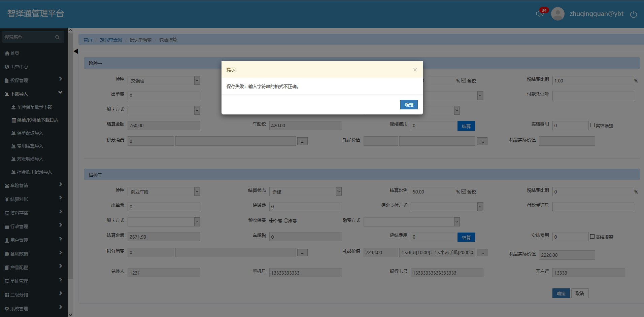Toggle 实结凑整 checkbox in 险种二
Screen dimensions: 644x317
(x=592, y=237)
